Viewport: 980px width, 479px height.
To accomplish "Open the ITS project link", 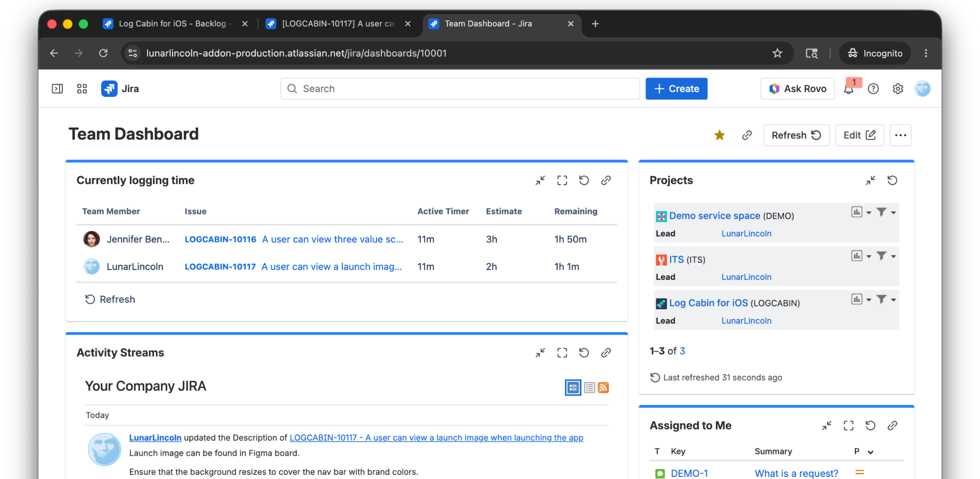I will [x=676, y=259].
